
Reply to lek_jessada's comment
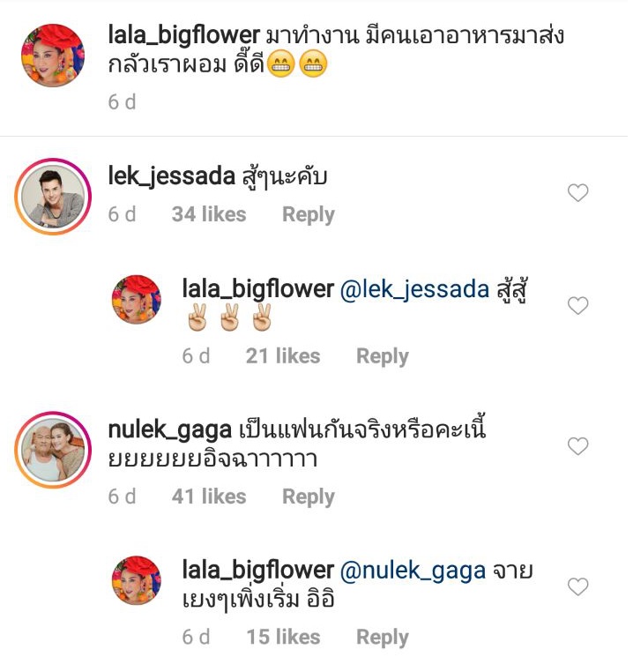click(x=309, y=214)
